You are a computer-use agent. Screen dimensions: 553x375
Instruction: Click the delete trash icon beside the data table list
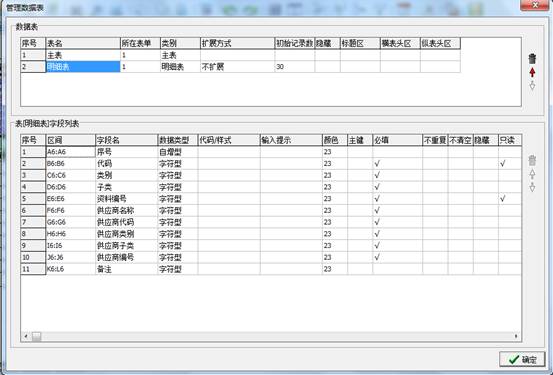click(x=532, y=59)
